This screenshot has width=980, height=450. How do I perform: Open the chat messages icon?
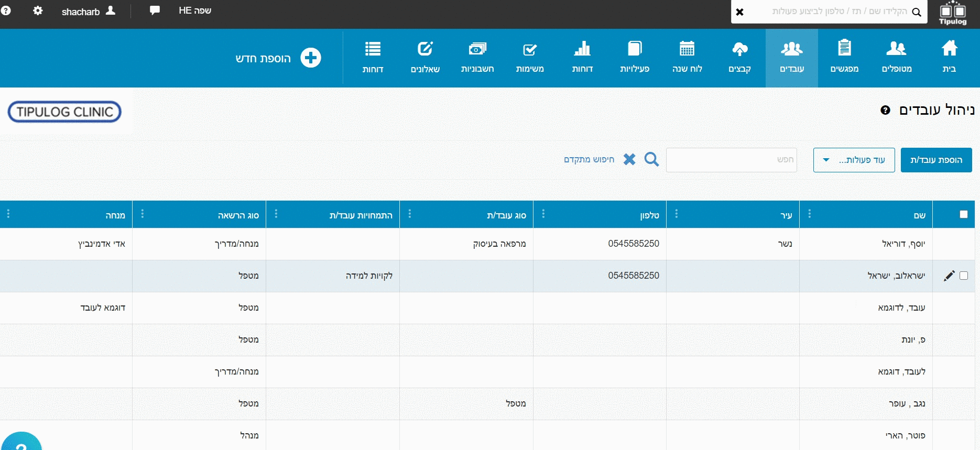coord(155,10)
